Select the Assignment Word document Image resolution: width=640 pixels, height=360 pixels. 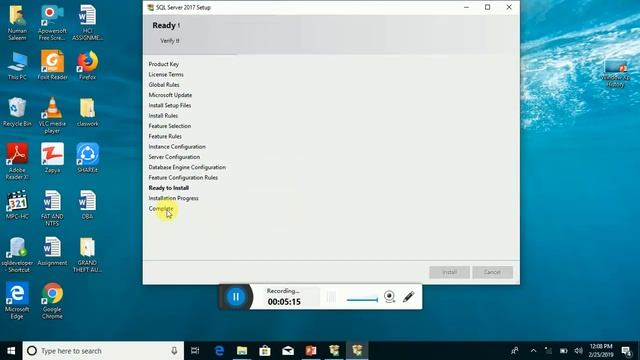[52, 251]
